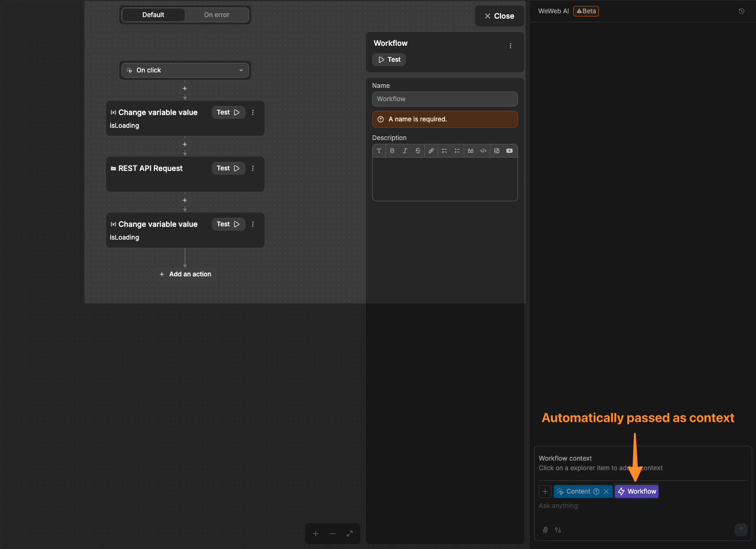Run the workflow with the Test button

click(389, 59)
